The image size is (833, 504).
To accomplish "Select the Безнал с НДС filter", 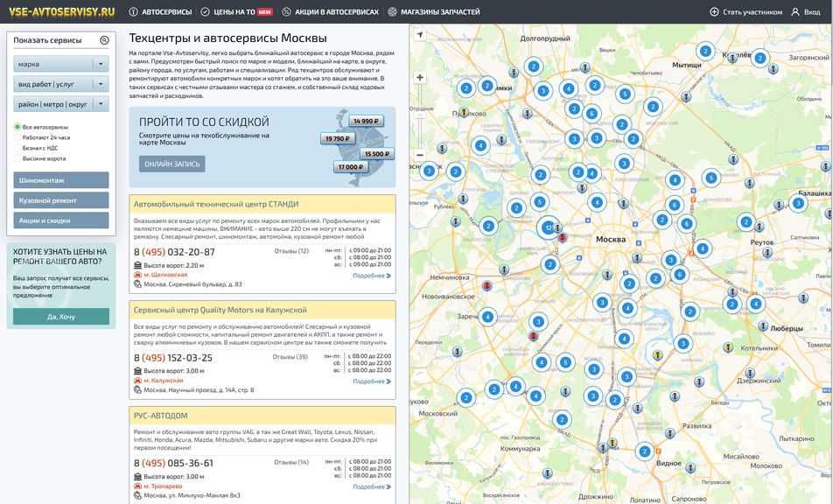I will click(x=17, y=148).
